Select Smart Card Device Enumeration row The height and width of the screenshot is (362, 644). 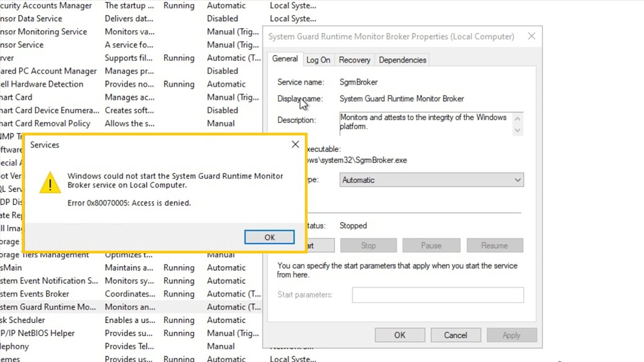click(131, 110)
